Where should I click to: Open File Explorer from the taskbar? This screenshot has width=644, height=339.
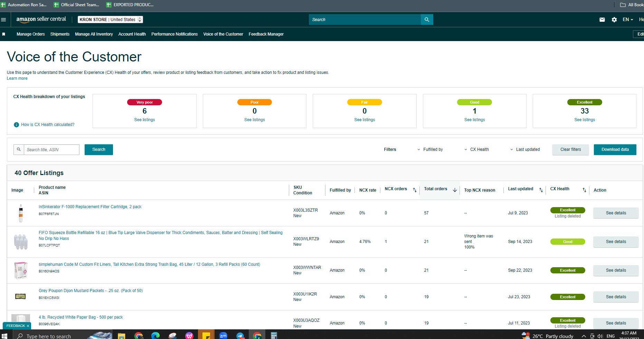[x=121, y=336]
